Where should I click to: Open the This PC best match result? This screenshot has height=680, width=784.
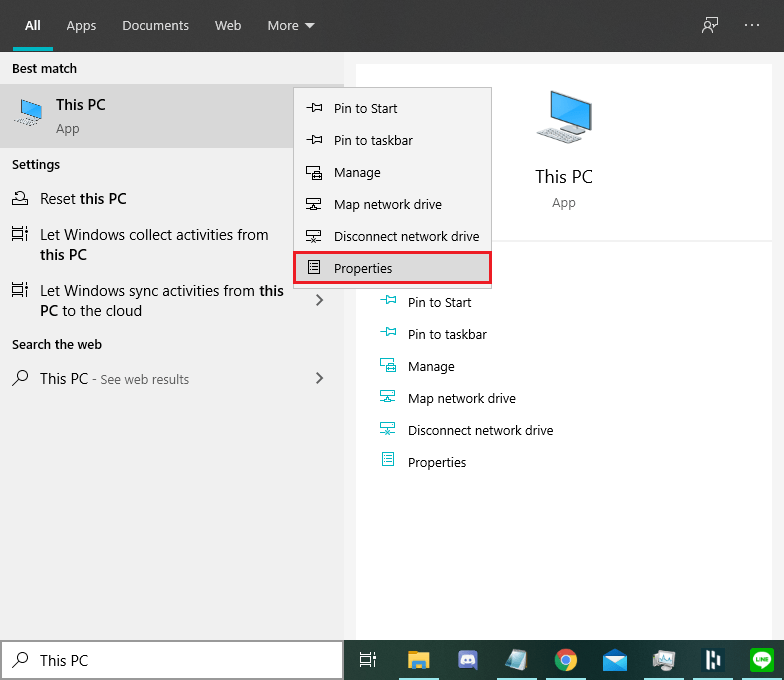click(146, 116)
